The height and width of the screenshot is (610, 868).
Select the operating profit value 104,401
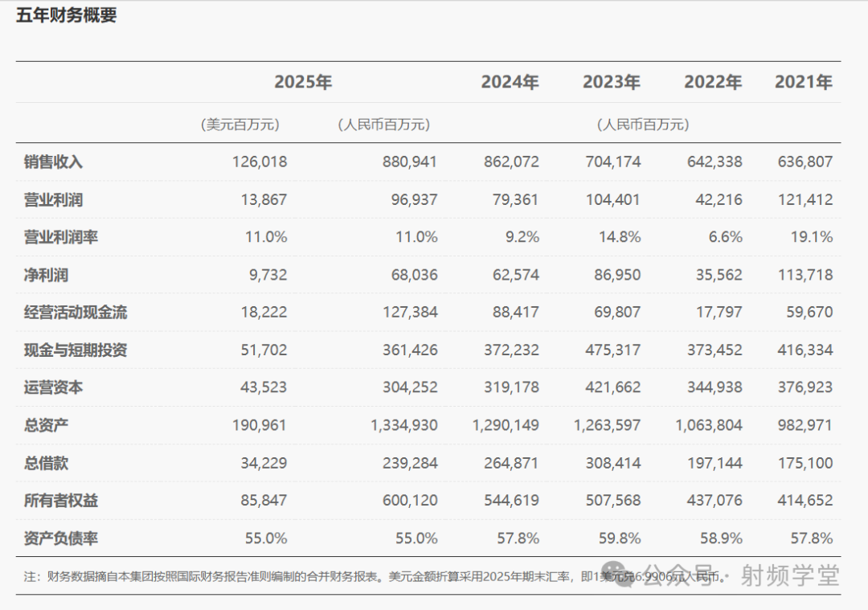(x=613, y=199)
